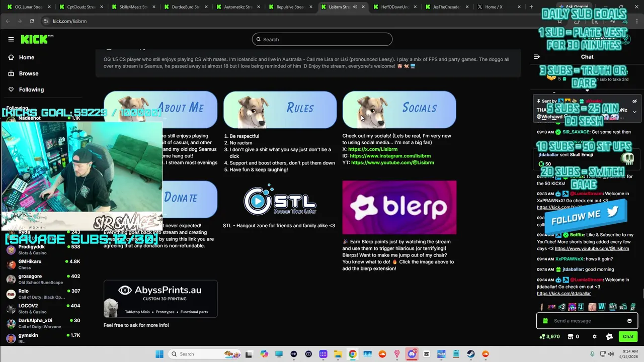This screenshot has height=362, width=644.
Task: Unpin the pinned chat message icon
Action: 634,101
